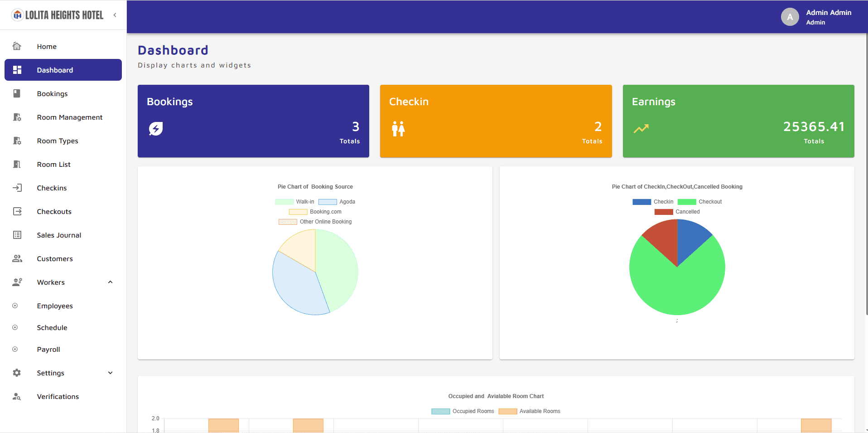Click the Room Types icon
The height and width of the screenshot is (433, 868).
(x=17, y=141)
